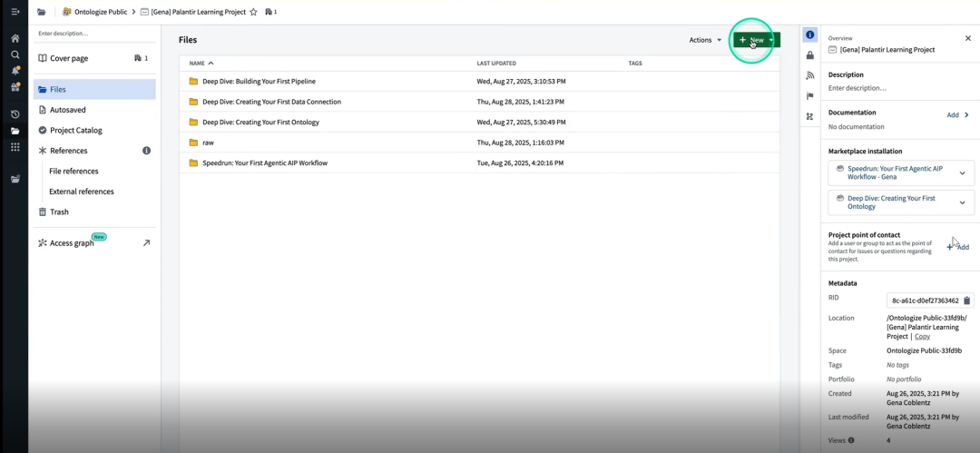Click the LAST UPDATED column header

point(496,64)
